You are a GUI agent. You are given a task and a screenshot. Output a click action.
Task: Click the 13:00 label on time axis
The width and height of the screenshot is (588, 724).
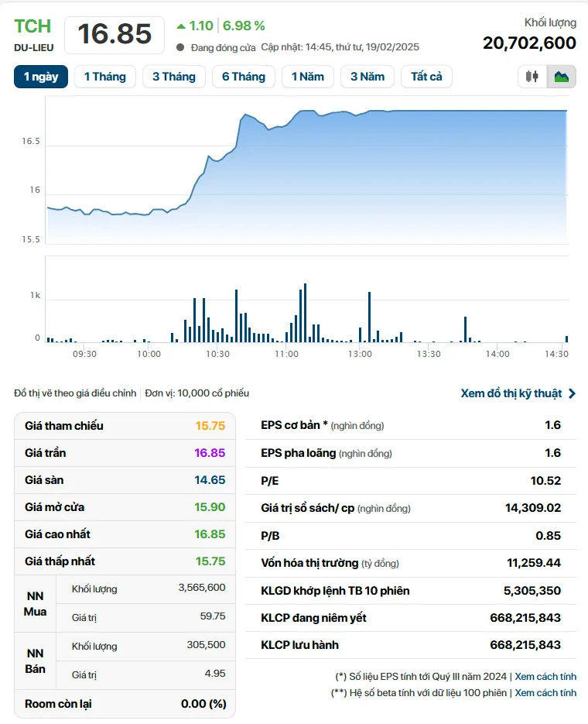click(360, 354)
